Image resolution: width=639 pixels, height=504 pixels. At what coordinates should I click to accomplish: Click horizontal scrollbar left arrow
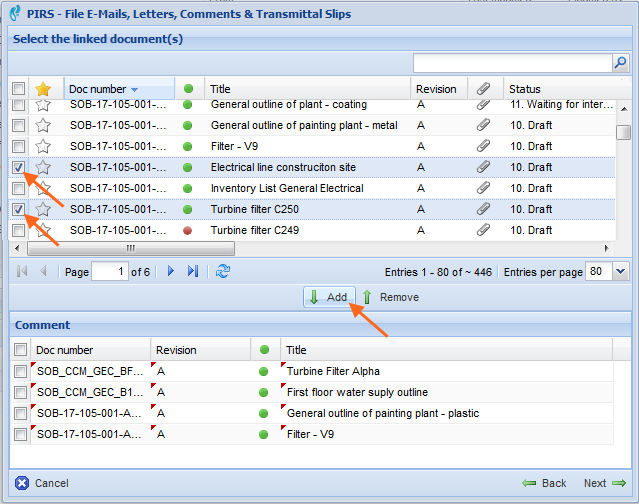(x=17, y=248)
